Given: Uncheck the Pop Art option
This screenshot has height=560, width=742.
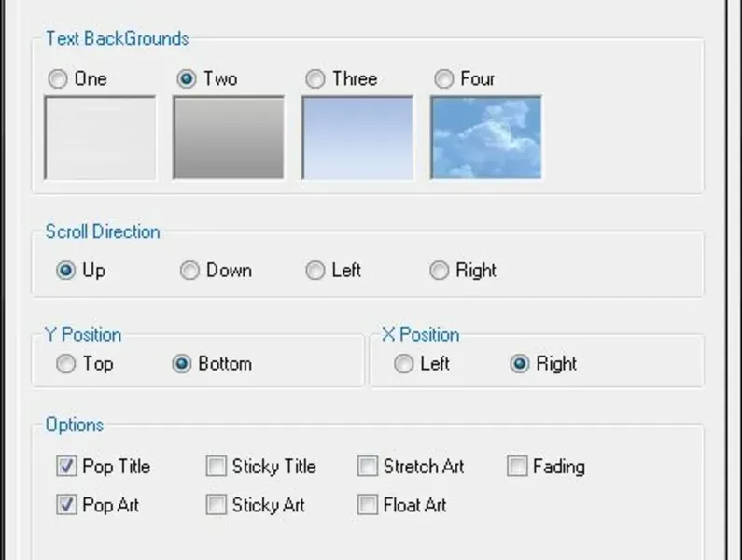Looking at the screenshot, I should pos(66,505).
